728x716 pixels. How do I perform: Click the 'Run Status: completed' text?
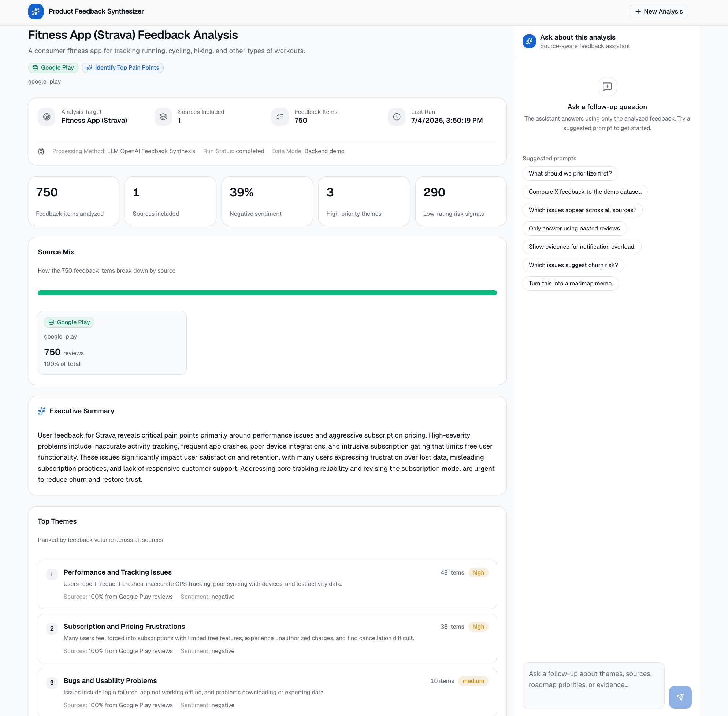[233, 151]
